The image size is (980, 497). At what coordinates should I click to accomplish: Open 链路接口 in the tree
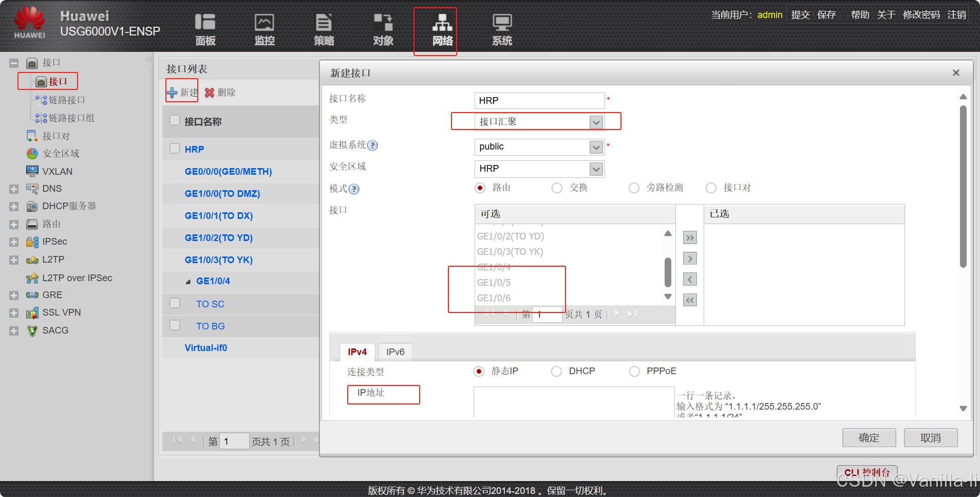[x=67, y=100]
